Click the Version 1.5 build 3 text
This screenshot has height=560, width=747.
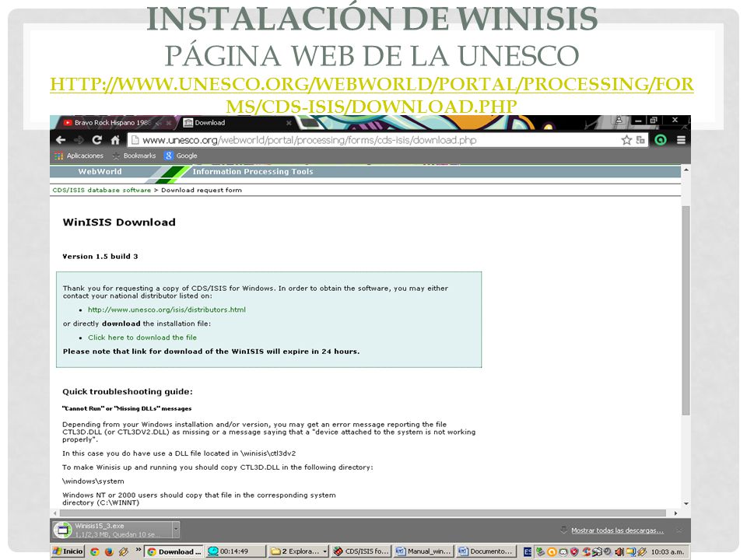coord(100,256)
